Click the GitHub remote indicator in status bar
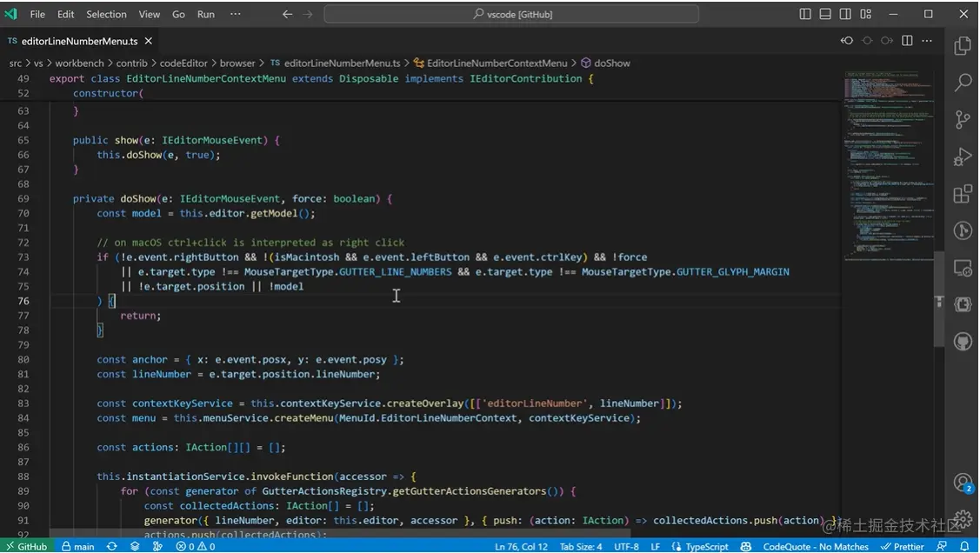The height and width of the screenshot is (553, 980). point(26,546)
